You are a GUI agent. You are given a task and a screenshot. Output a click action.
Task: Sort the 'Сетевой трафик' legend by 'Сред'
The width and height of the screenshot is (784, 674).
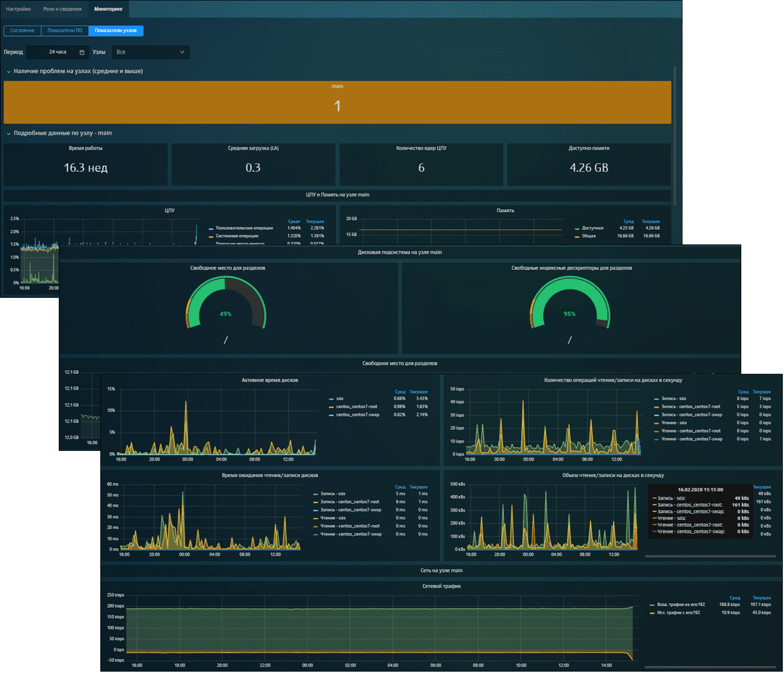[735, 598]
